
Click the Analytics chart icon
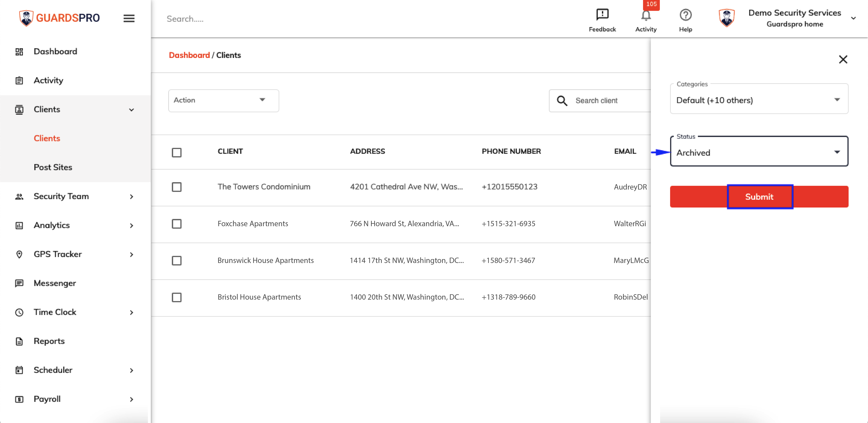[19, 225]
